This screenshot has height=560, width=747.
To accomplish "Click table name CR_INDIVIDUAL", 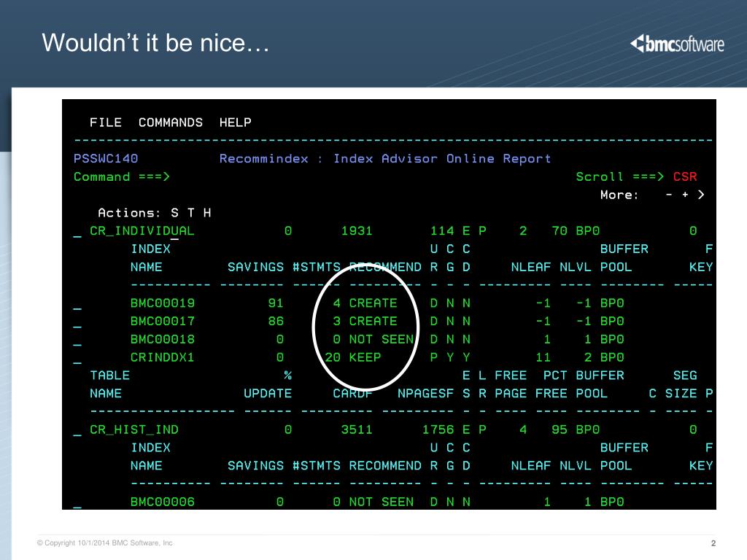I will [142, 231].
